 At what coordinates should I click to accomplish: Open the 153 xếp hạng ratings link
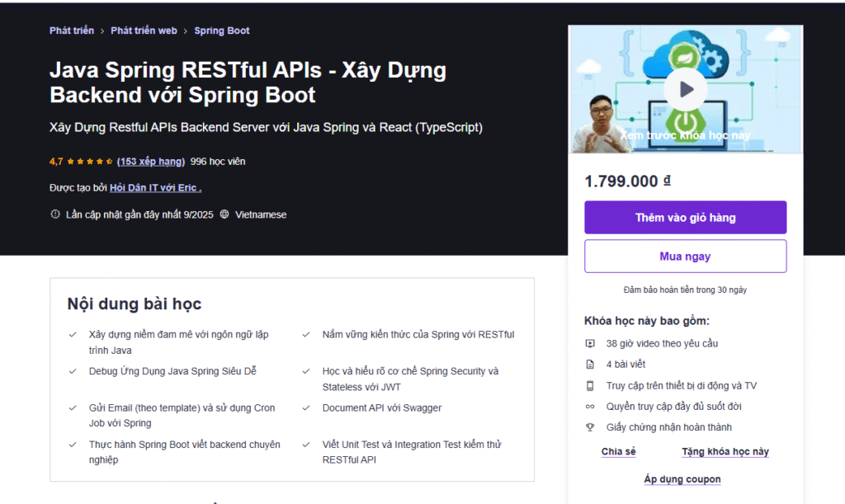150,162
